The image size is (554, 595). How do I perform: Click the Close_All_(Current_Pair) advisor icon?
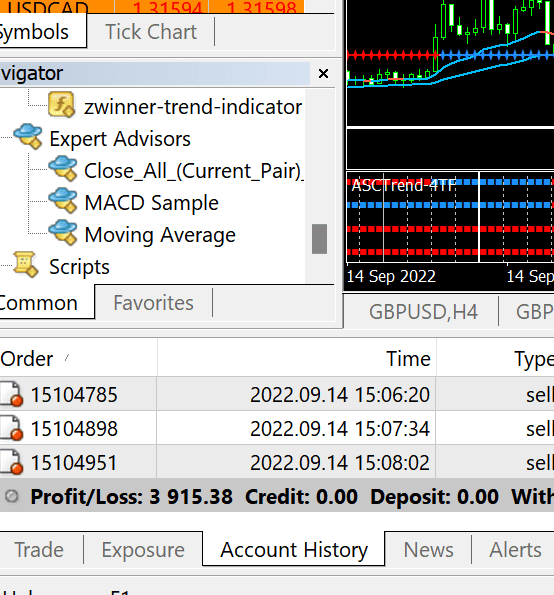click(x=63, y=168)
